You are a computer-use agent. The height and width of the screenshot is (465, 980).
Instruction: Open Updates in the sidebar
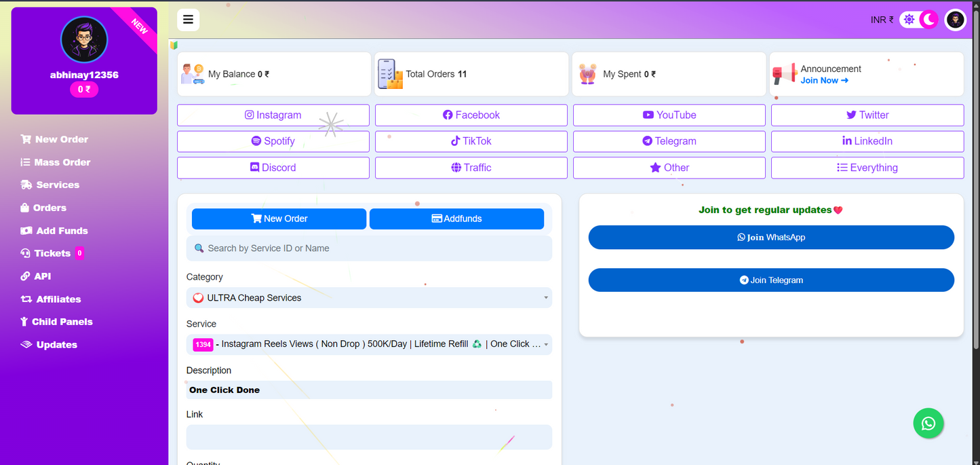tap(49, 345)
